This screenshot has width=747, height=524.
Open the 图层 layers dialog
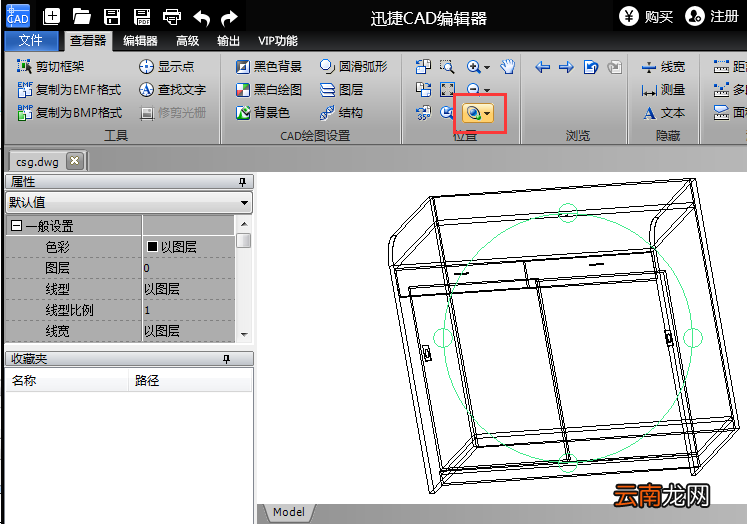[342, 90]
